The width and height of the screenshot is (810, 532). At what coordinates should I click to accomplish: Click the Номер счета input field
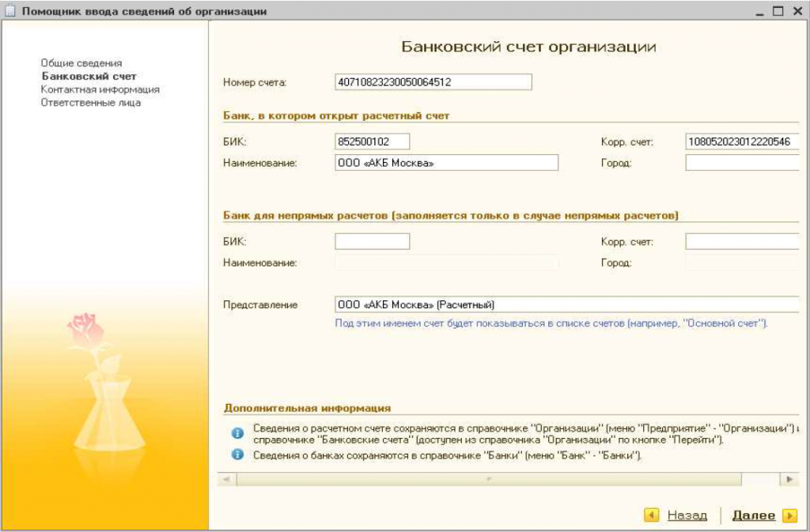433,82
